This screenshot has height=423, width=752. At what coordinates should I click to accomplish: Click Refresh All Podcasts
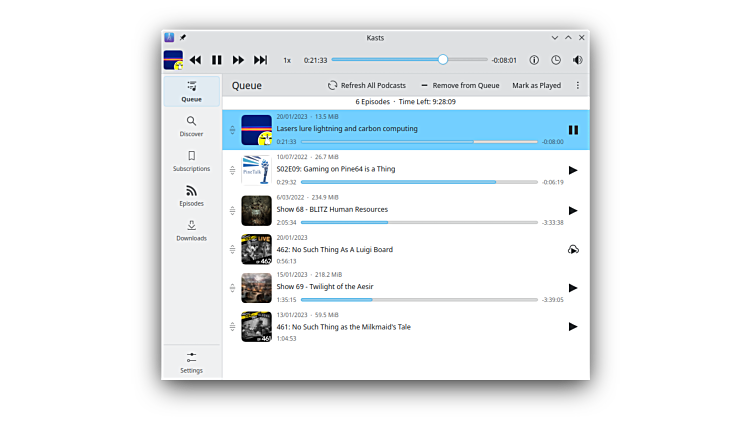click(366, 86)
